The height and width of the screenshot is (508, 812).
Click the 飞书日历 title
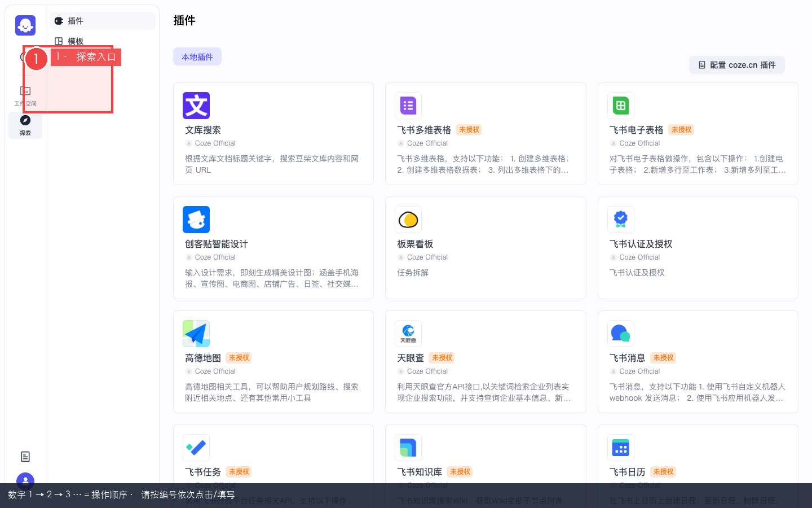pos(628,472)
